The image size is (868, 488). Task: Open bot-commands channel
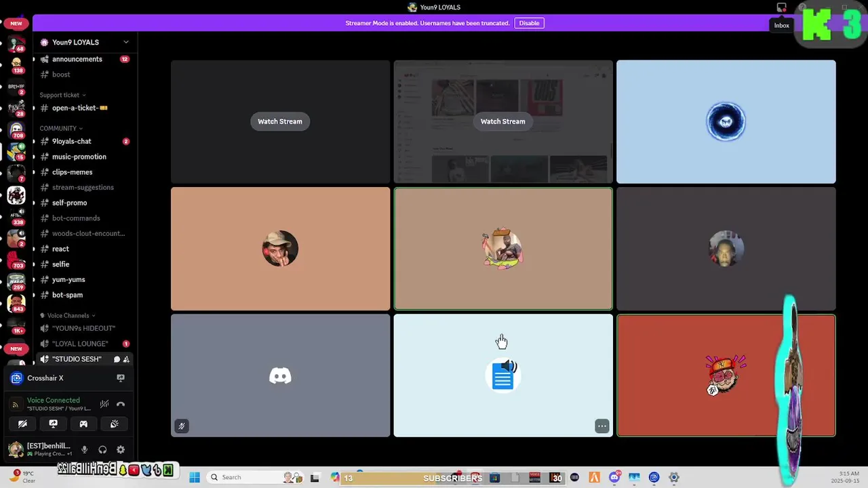(x=84, y=218)
